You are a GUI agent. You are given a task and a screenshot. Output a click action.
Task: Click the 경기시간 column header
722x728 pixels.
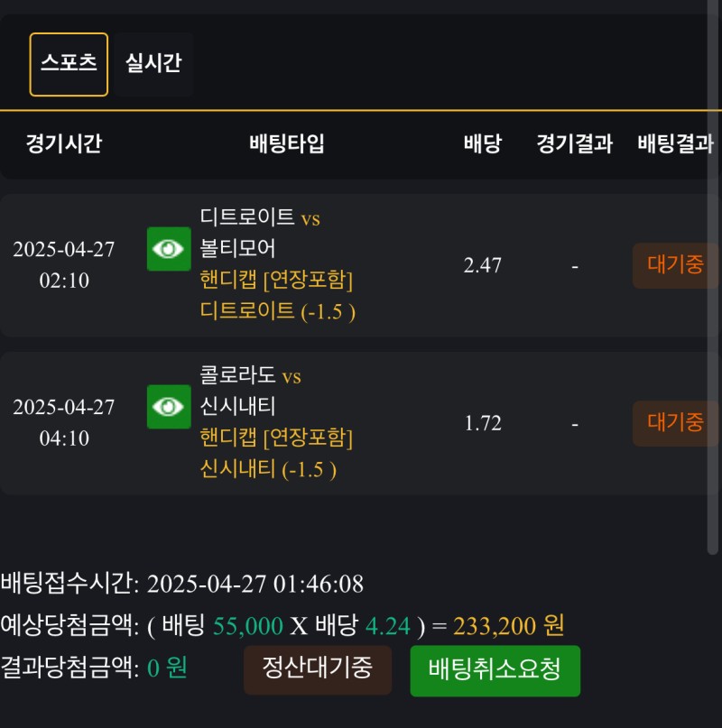click(64, 143)
